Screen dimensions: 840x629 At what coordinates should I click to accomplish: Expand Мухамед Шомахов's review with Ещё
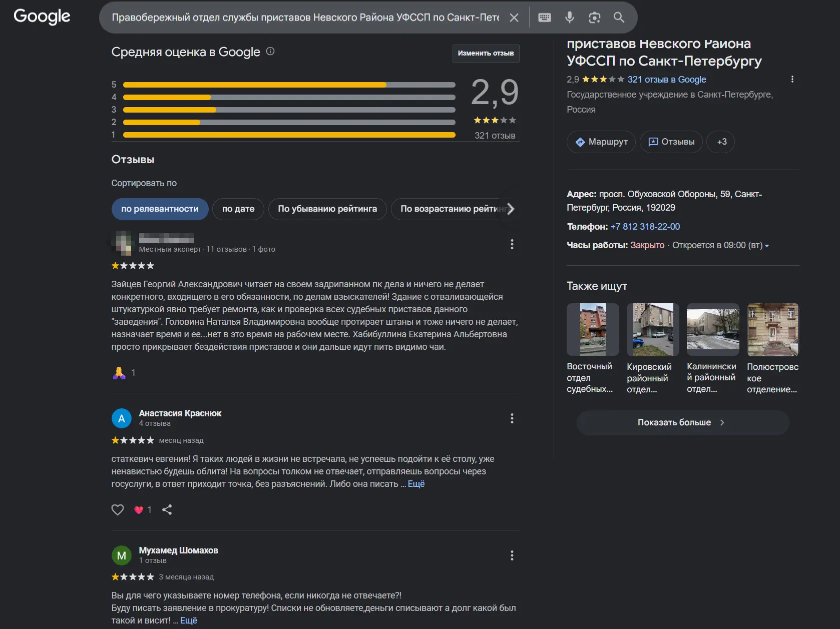[189, 620]
